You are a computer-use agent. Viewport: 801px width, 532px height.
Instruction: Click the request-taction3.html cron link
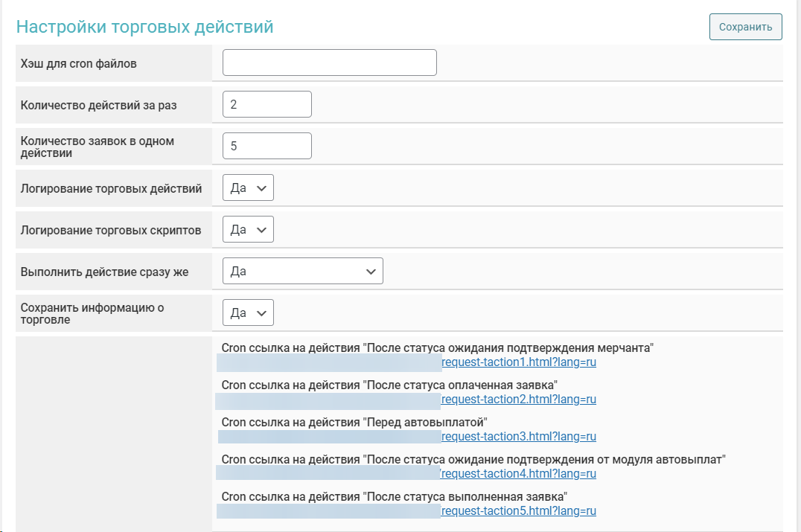[519, 437]
